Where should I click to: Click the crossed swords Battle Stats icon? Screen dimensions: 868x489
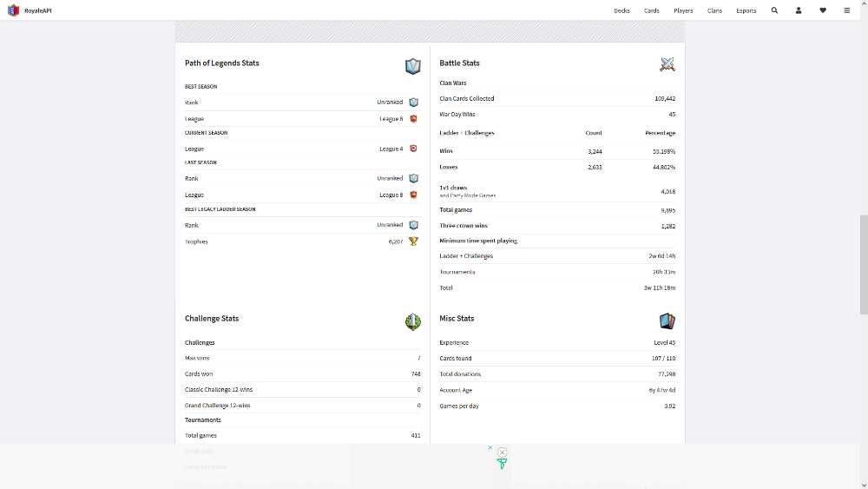coord(667,64)
